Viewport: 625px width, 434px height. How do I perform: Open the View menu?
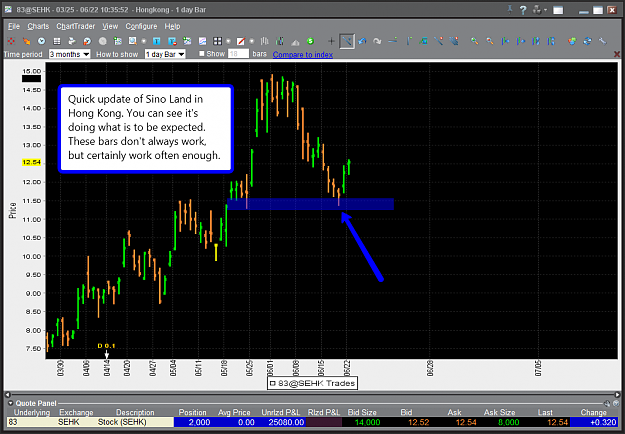[110, 26]
